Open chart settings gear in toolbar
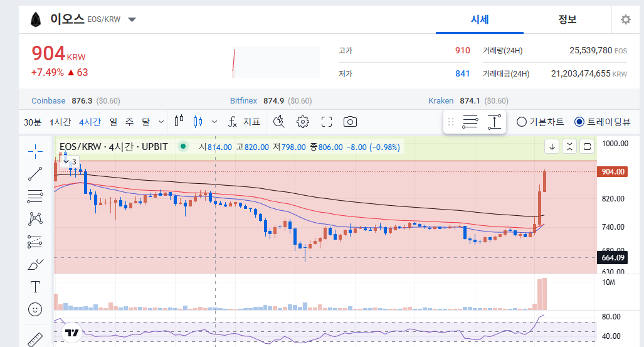 (x=303, y=122)
